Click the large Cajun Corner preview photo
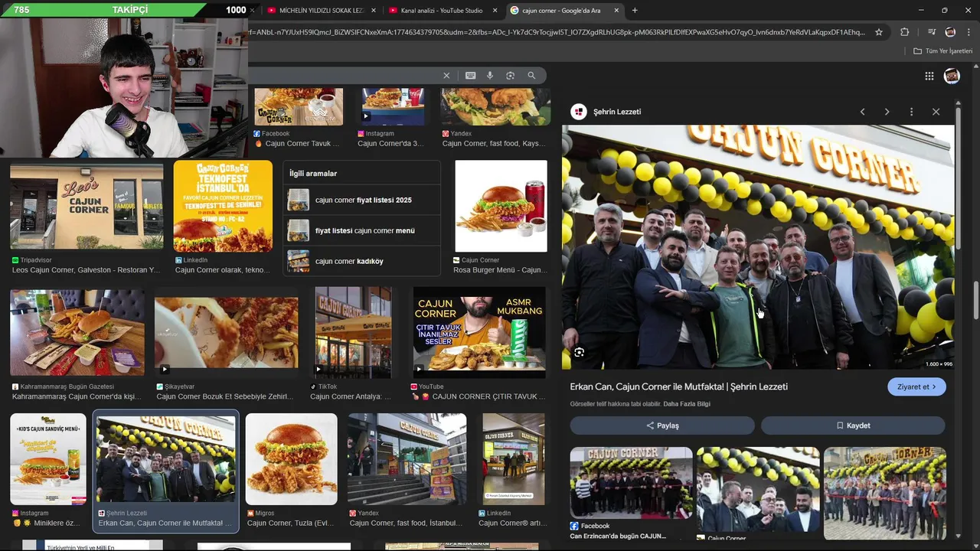 pyautogui.click(x=758, y=246)
